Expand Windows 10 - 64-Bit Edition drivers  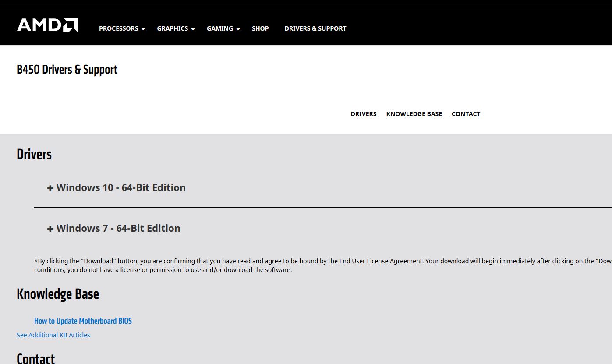coord(117,187)
